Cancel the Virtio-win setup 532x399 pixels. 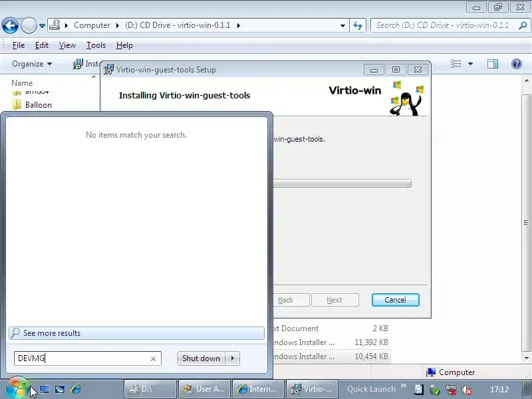coord(395,300)
